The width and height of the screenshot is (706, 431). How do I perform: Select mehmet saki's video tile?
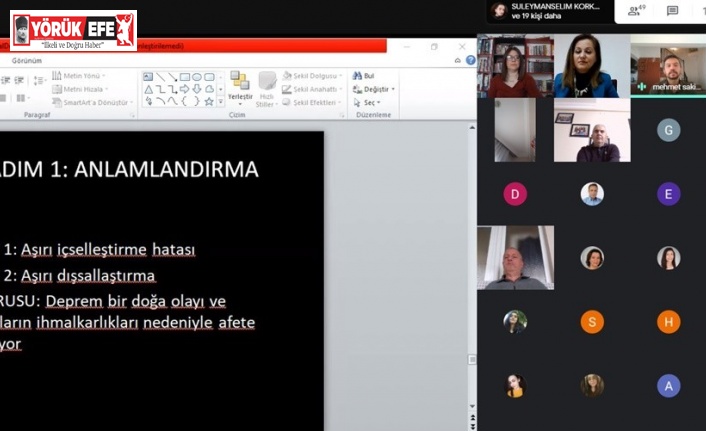668,67
